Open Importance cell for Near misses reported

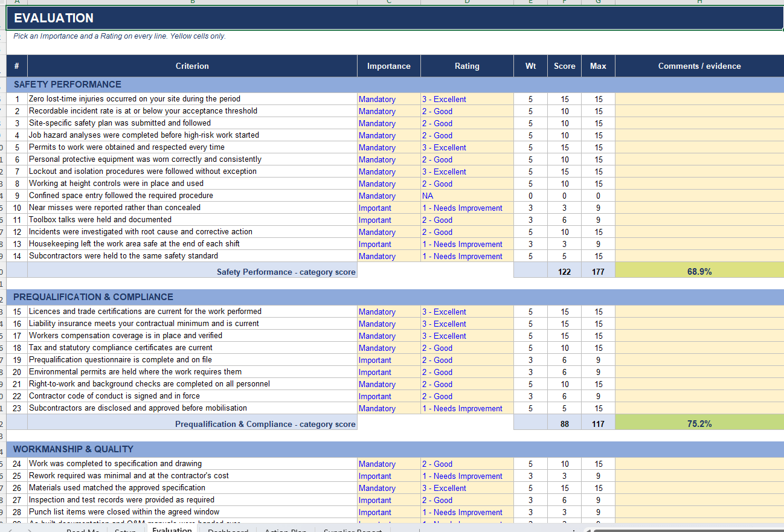[389, 208]
